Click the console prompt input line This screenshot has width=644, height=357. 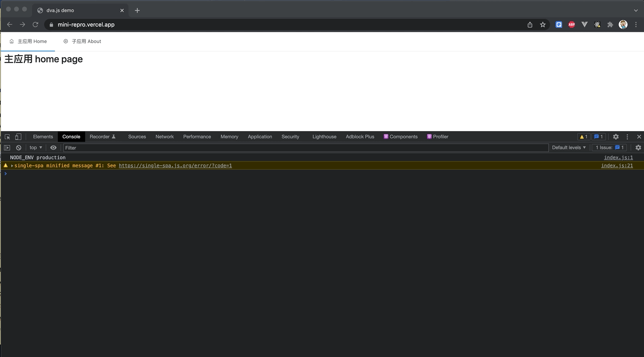coord(322,174)
